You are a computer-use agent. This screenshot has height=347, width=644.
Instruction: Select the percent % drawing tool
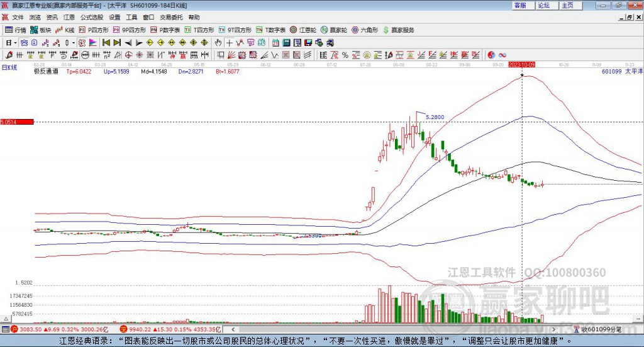345,55
